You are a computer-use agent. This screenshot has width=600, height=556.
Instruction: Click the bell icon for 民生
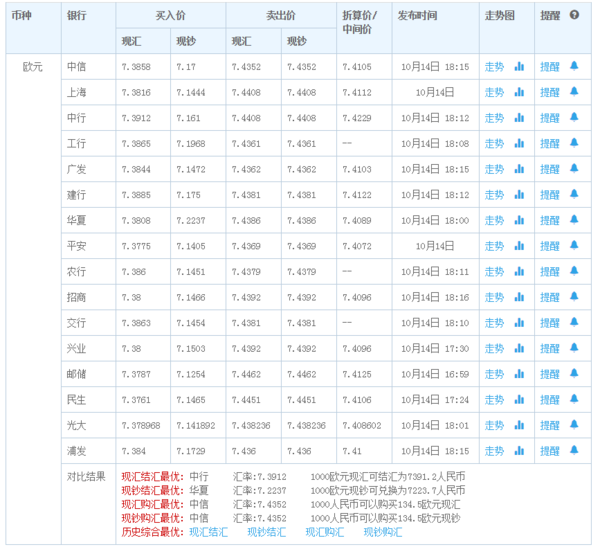(574, 399)
